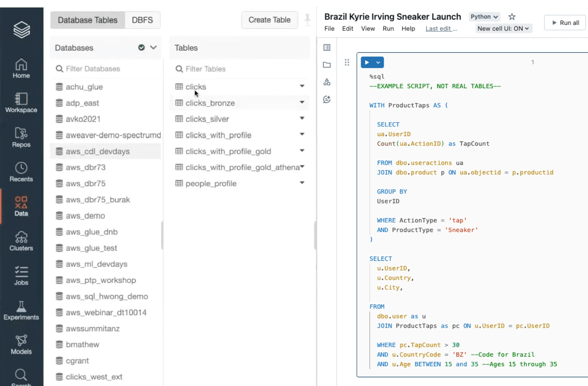Run the cell with play button
Screen dimensions: 588x386
point(367,62)
